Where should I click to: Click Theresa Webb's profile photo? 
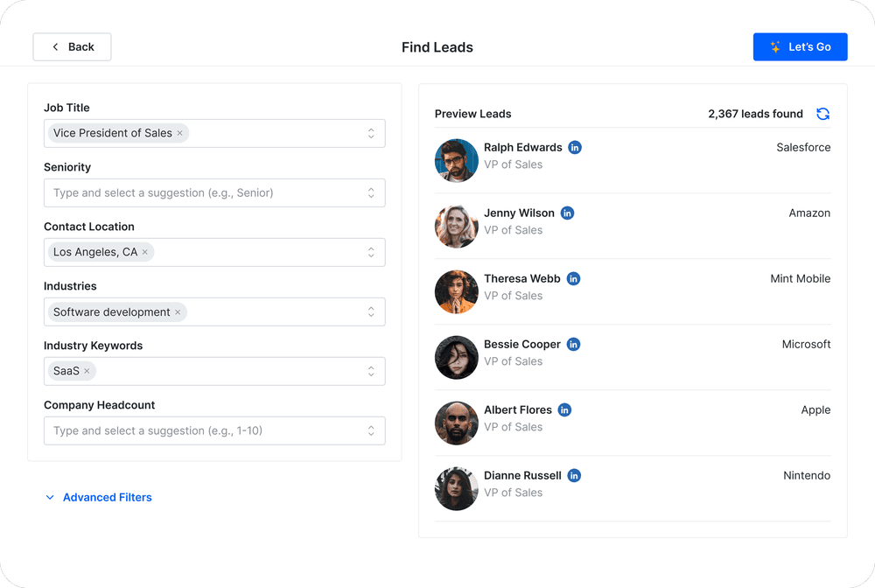click(457, 291)
